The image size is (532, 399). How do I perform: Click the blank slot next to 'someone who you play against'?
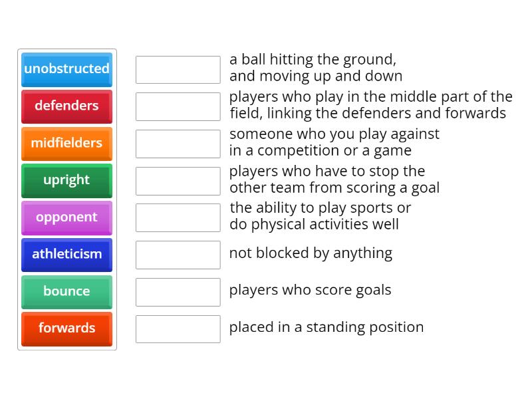[178, 144]
